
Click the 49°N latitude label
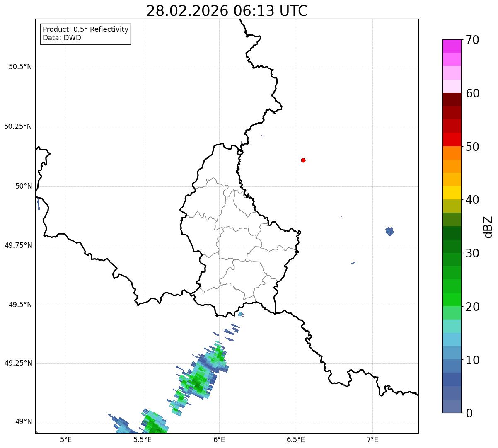pyautogui.click(x=24, y=422)
